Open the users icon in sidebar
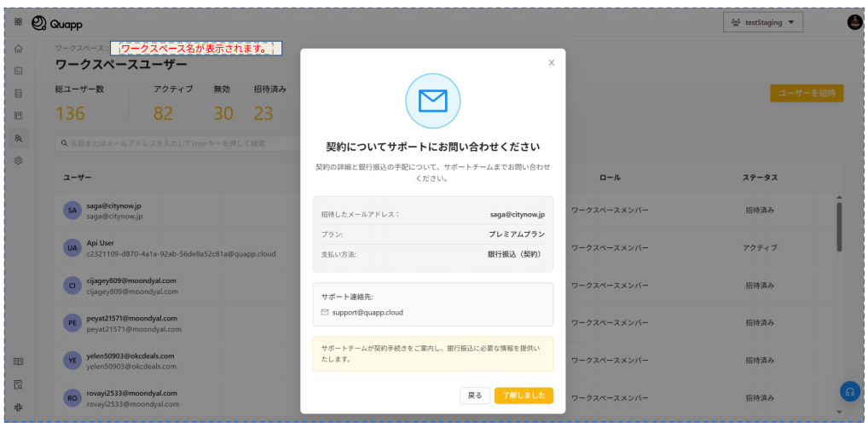The height and width of the screenshot is (428, 868). [18, 137]
